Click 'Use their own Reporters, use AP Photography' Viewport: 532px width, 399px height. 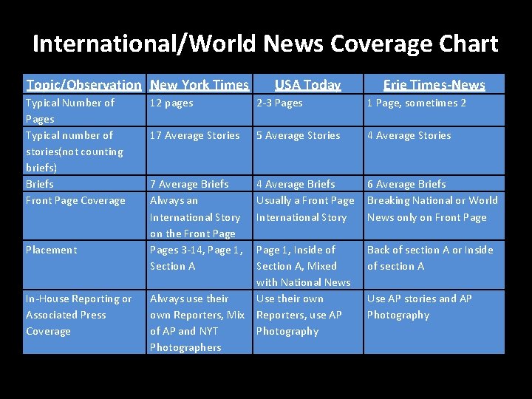tap(308, 322)
